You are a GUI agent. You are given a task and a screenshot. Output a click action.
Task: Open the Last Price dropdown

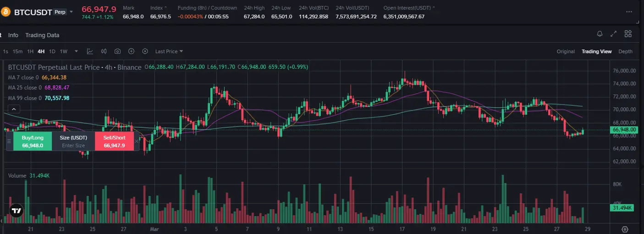click(x=169, y=51)
